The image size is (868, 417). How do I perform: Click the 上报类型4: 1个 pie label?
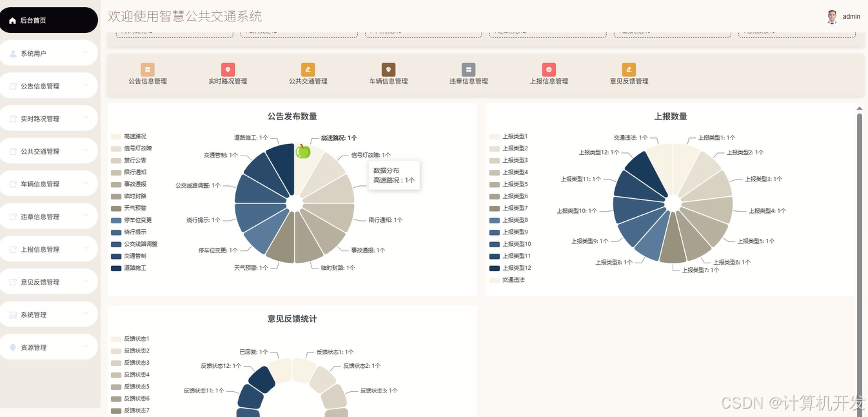(767, 211)
